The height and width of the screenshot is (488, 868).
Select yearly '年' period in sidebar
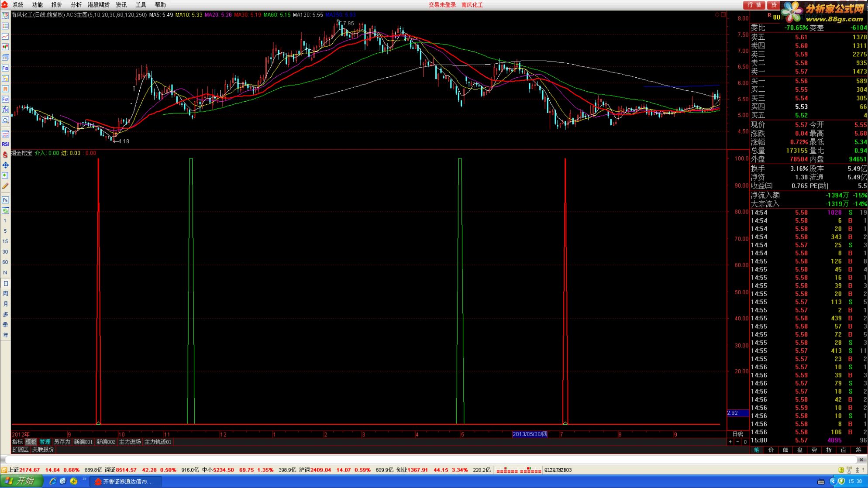5,336
